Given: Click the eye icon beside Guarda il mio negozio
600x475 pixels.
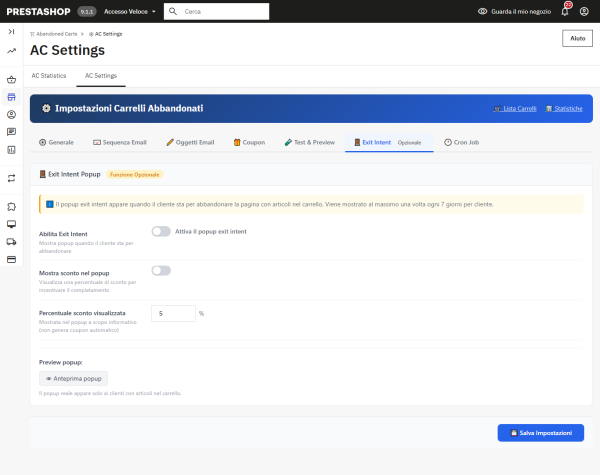Looking at the screenshot, I should pyautogui.click(x=482, y=11).
